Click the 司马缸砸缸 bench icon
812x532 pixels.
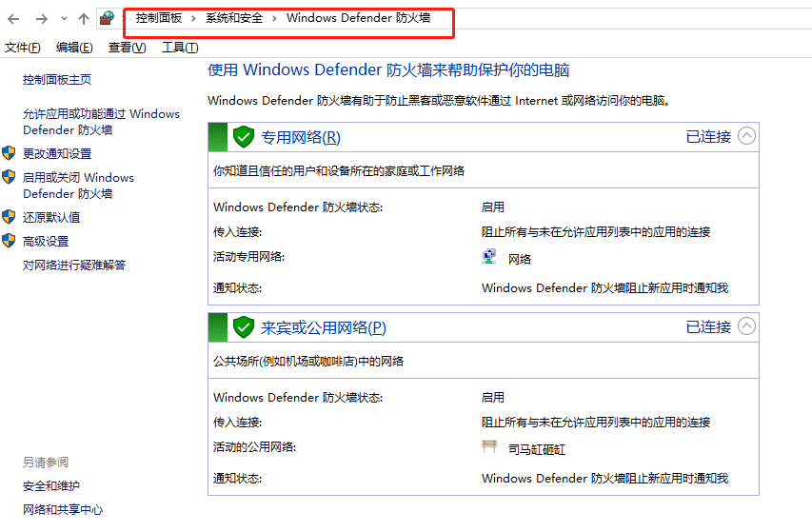(489, 446)
